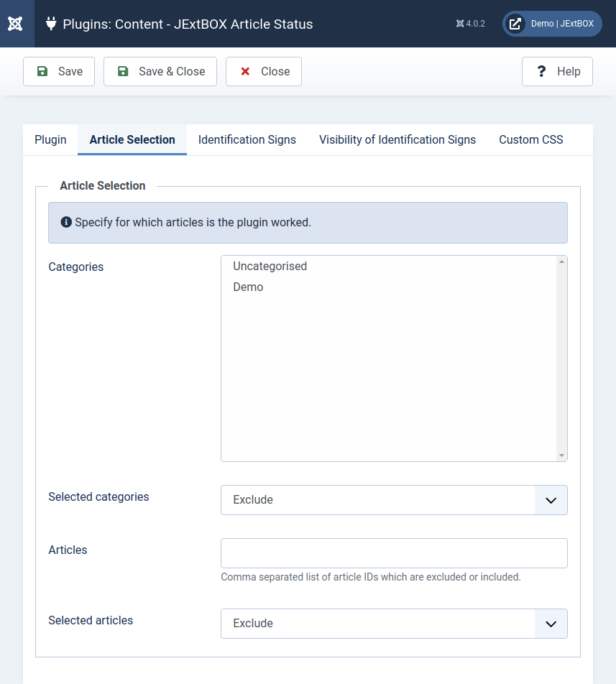Click the comma separated list hint text
Screen dimensions: 616x684
click(371, 577)
